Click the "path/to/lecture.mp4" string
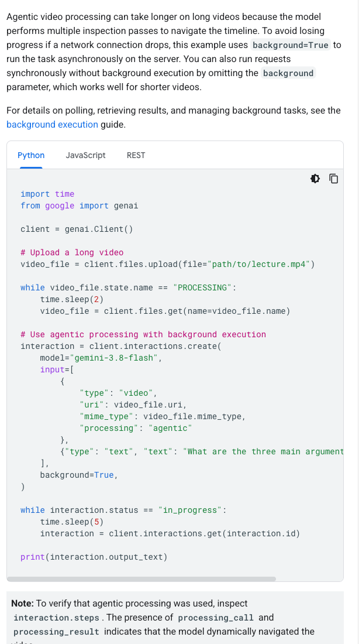Viewport: 359px width, 644px height. coord(259,264)
